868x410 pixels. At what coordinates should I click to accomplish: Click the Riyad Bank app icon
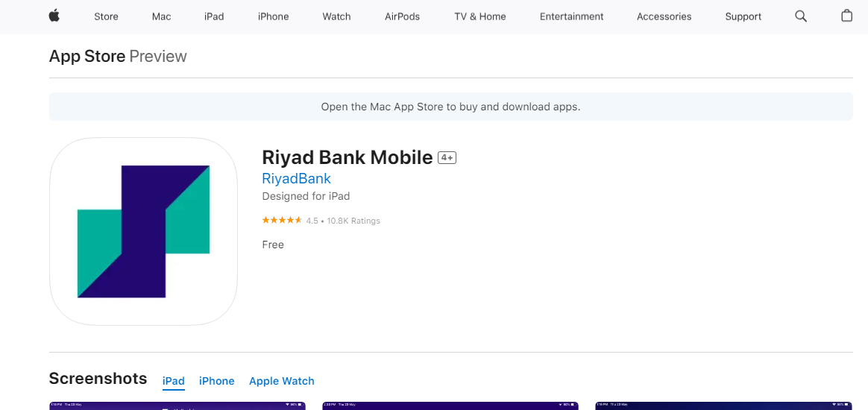pyautogui.click(x=143, y=231)
